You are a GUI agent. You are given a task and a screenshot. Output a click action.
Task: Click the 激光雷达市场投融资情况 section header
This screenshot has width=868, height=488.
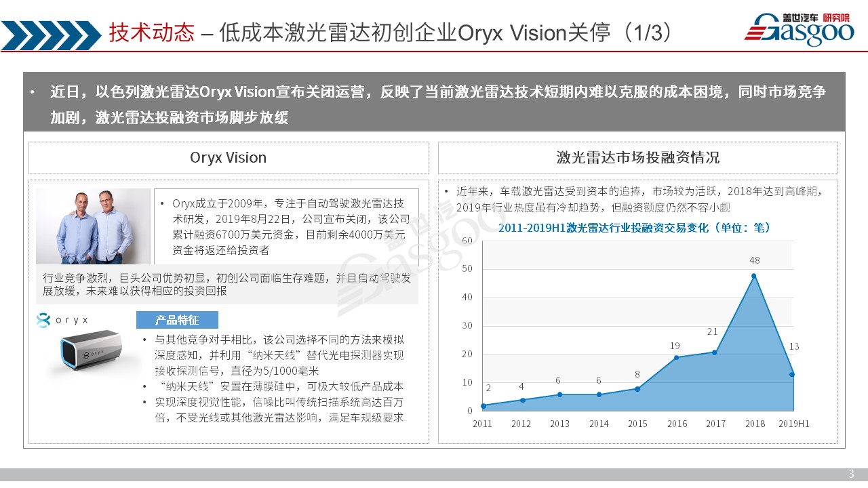[x=638, y=158]
